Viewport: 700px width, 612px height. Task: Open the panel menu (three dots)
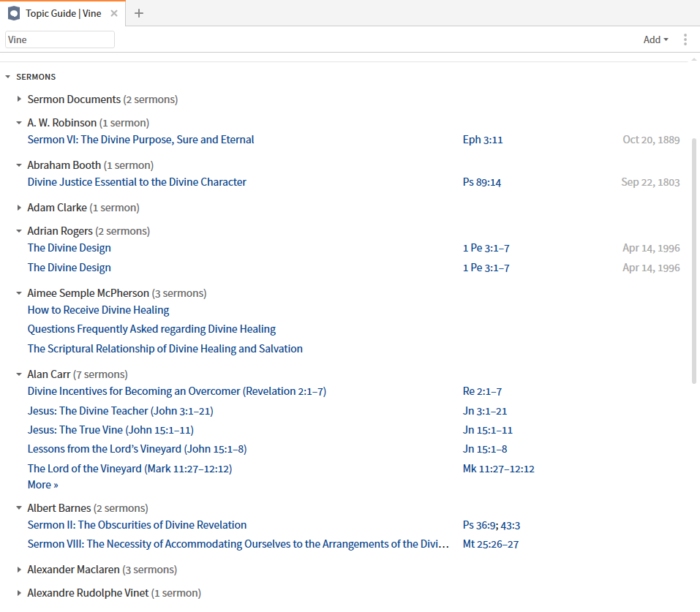pos(685,39)
